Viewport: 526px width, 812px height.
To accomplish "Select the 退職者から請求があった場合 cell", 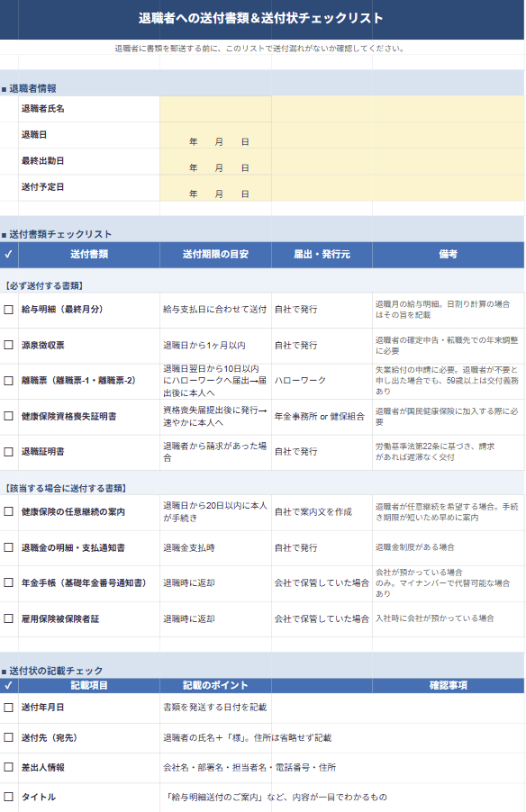I will 214,452.
